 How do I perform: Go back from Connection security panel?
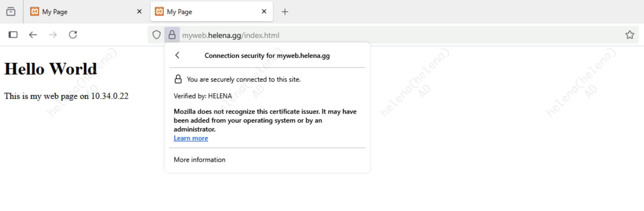tap(178, 55)
